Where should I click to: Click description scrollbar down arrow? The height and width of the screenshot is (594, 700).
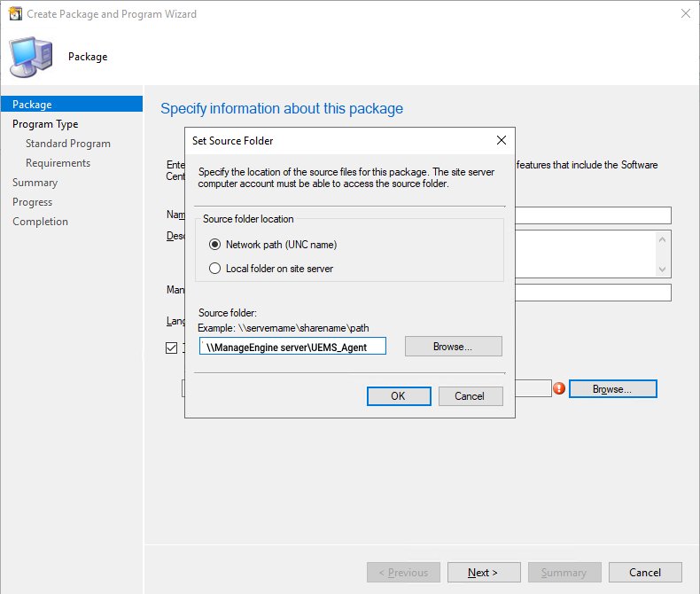pyautogui.click(x=663, y=270)
